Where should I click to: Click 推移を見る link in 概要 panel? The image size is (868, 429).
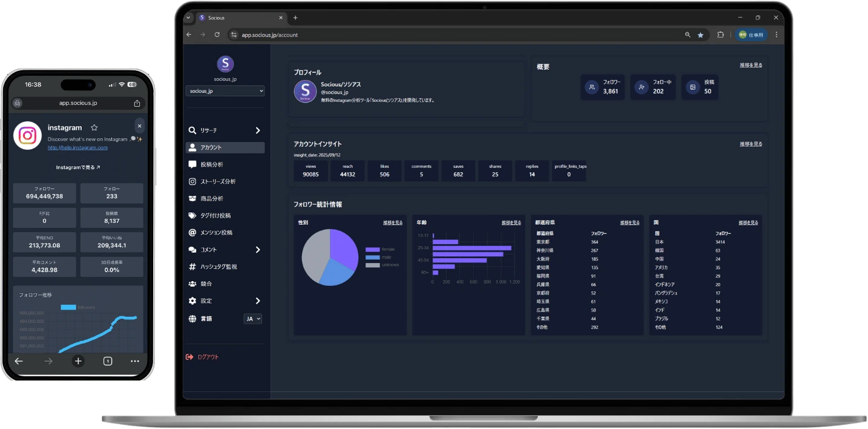tap(751, 65)
